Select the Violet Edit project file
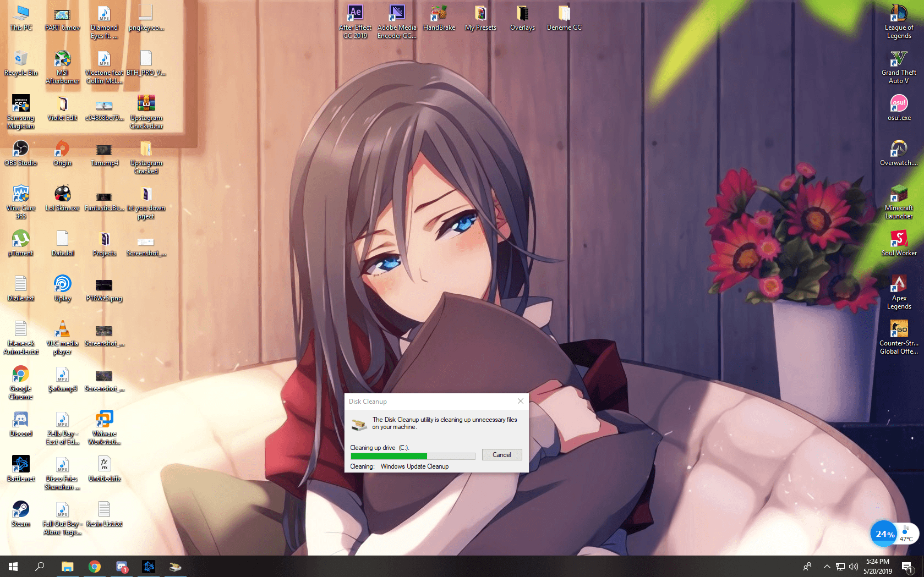Image resolution: width=924 pixels, height=577 pixels. pyautogui.click(x=62, y=108)
